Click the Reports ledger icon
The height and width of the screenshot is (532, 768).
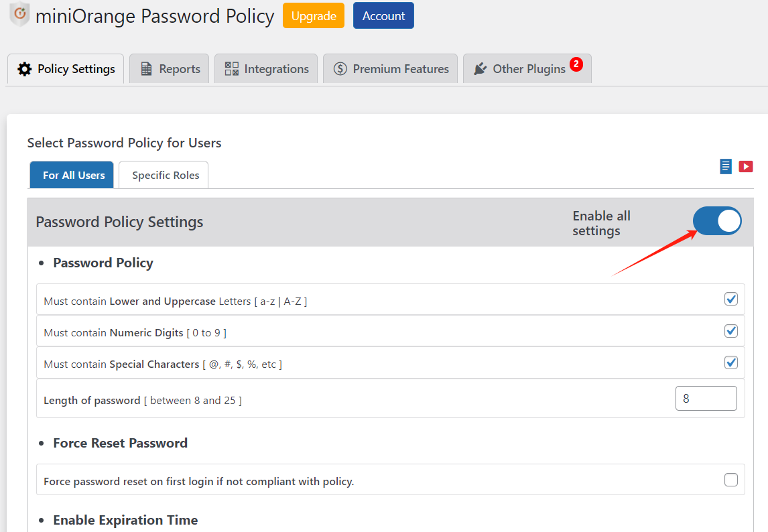(x=147, y=68)
